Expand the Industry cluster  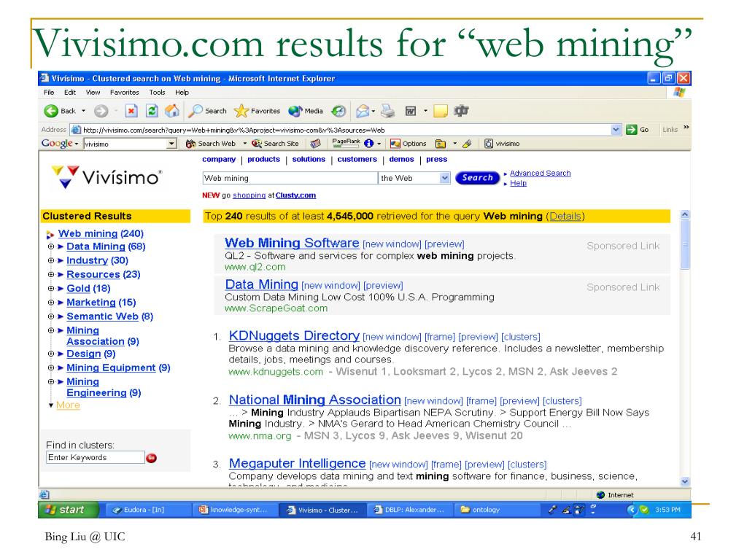click(x=51, y=260)
